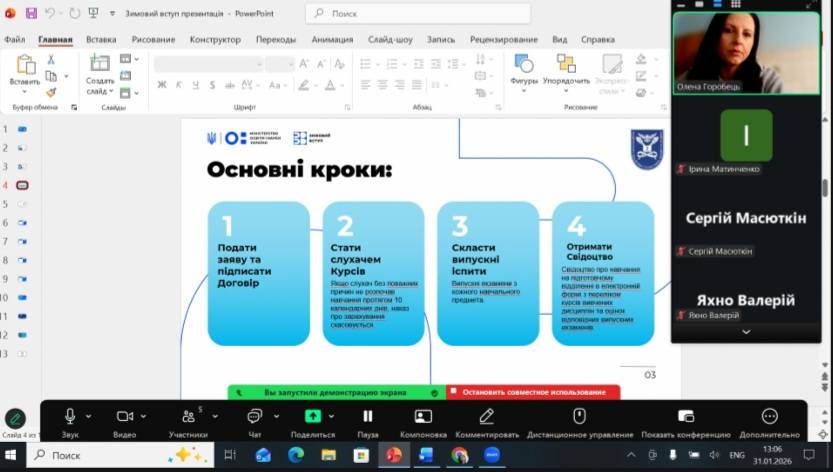Image resolution: width=833 pixels, height=472 pixels.
Task: Switch to the Вставка ribbon tab
Action: click(x=101, y=40)
